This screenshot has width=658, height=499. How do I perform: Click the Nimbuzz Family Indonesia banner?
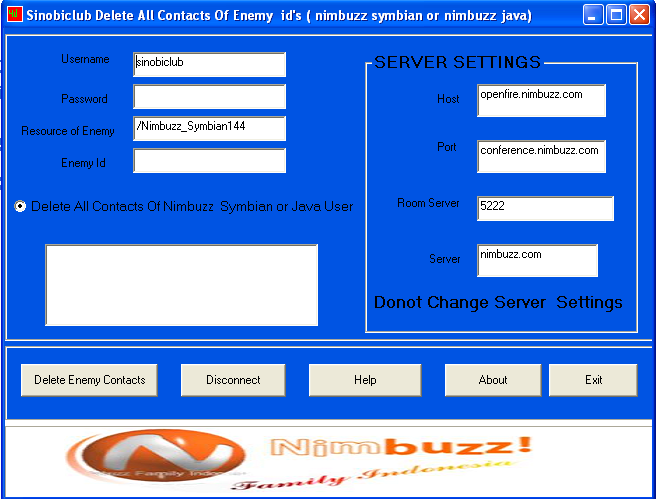point(328,462)
